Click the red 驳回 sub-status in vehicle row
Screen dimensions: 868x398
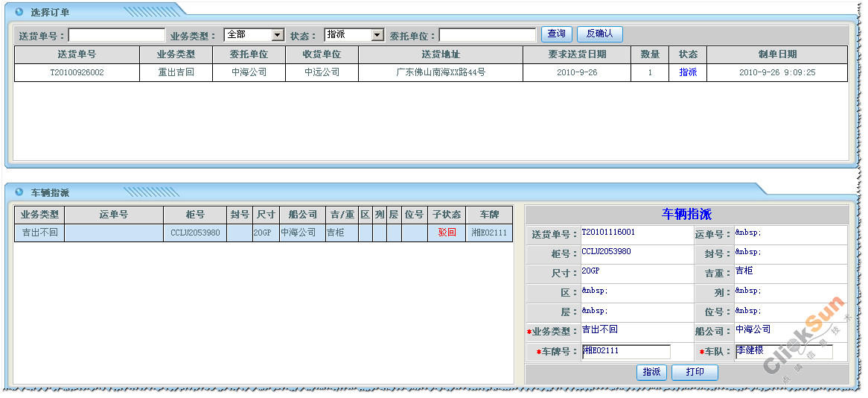(x=447, y=233)
